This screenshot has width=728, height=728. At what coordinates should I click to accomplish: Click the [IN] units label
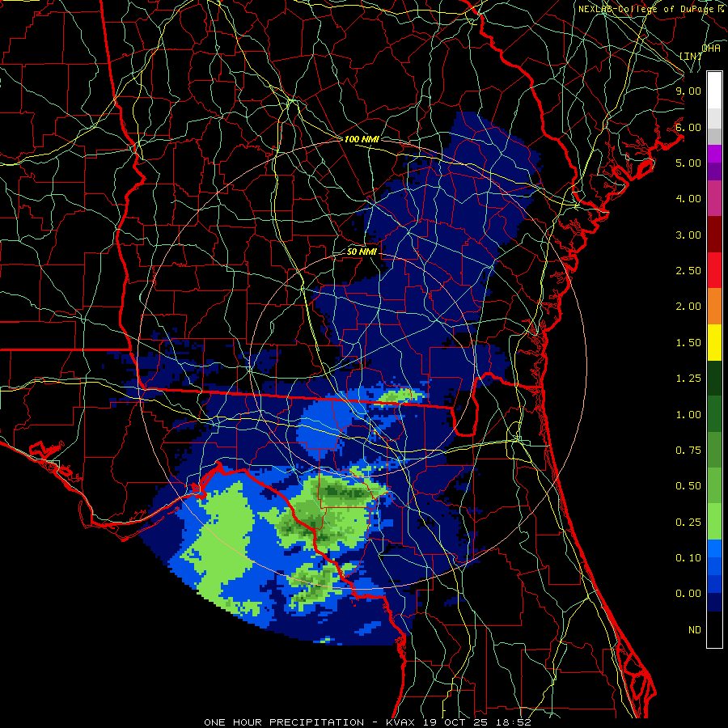[x=691, y=56]
